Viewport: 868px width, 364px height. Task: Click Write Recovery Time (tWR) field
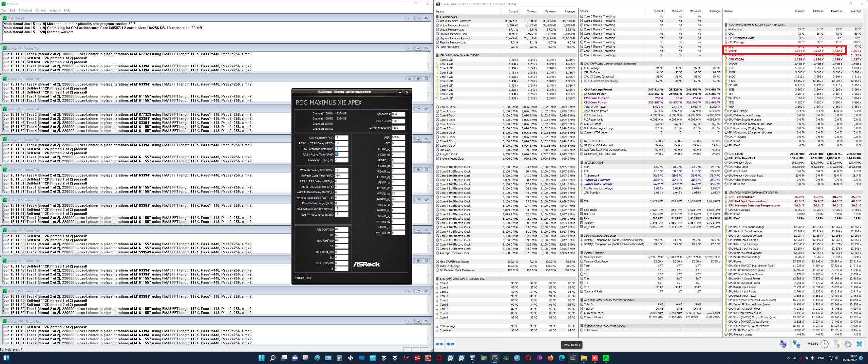coord(341,170)
